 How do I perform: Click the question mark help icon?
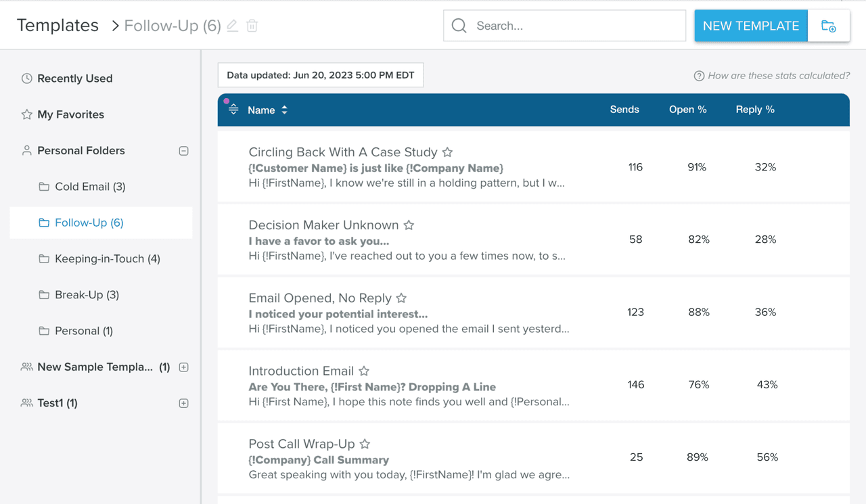point(698,76)
